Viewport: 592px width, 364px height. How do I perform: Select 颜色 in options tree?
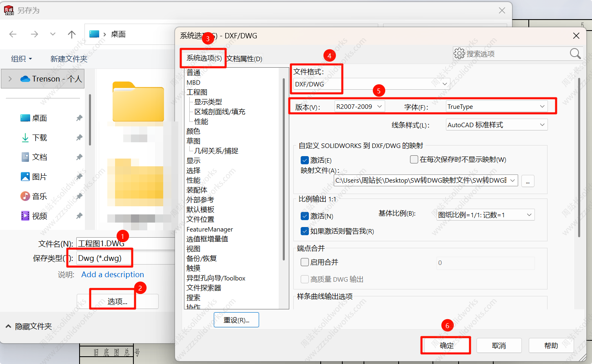click(x=193, y=131)
